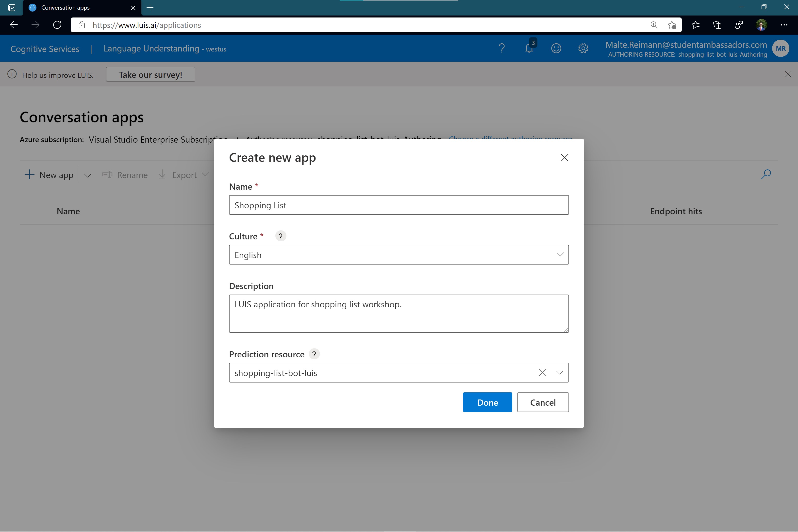Open the feedback smiley icon
This screenshot has width=798, height=532.
tap(556, 49)
